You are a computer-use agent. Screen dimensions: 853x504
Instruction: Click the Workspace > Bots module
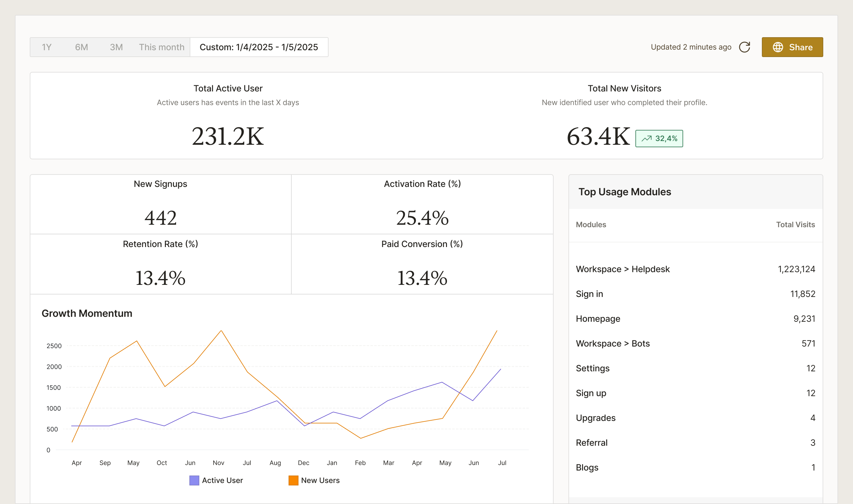click(612, 343)
